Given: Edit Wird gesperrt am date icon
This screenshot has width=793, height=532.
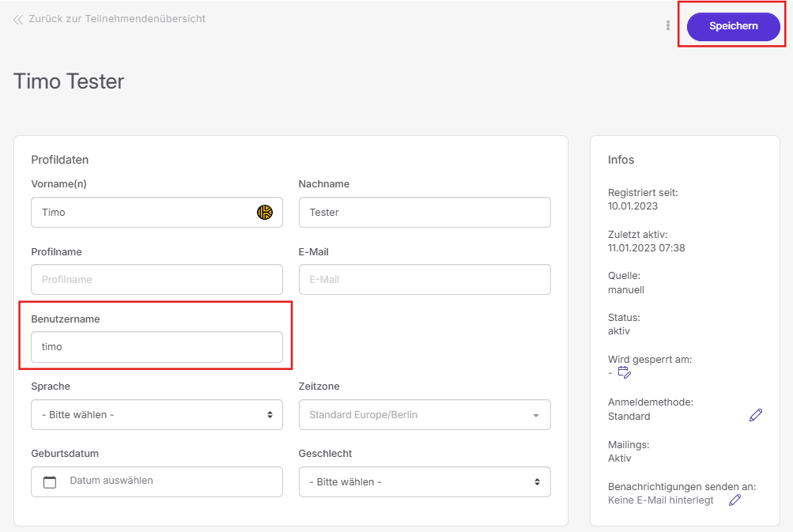Looking at the screenshot, I should point(625,372).
